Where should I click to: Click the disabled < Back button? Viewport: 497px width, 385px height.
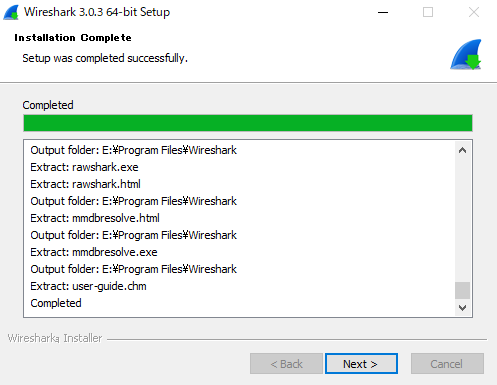point(286,364)
